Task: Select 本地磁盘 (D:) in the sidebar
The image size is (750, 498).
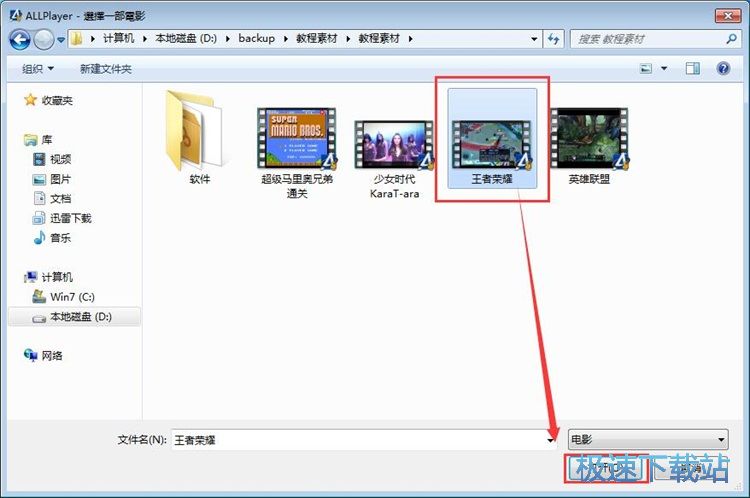Action: [x=80, y=316]
